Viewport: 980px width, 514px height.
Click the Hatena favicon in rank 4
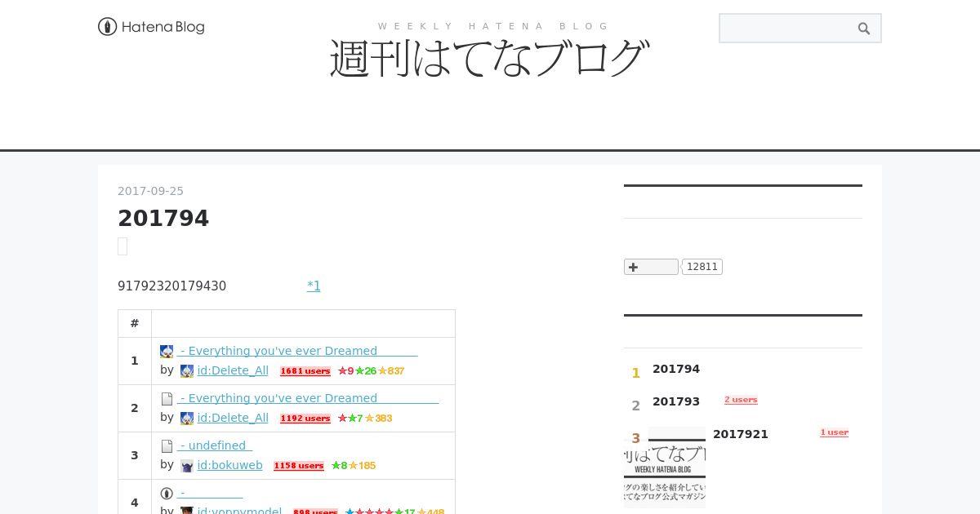coord(167,494)
